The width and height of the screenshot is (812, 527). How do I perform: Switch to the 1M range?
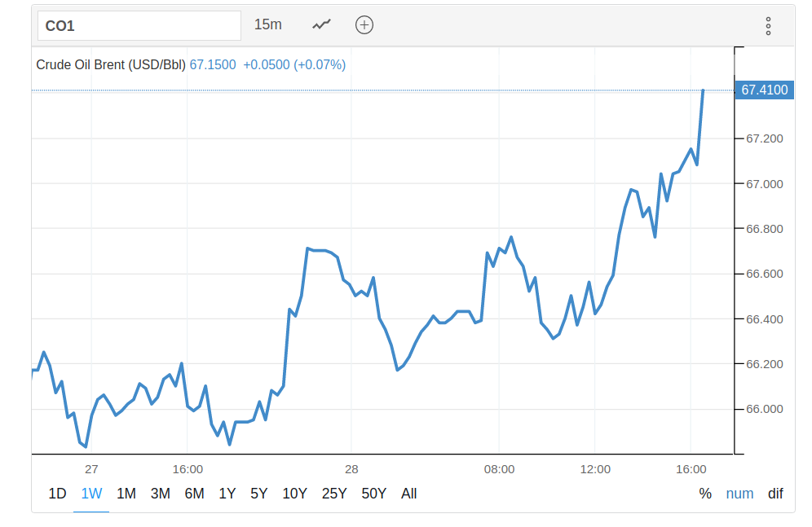click(126, 494)
